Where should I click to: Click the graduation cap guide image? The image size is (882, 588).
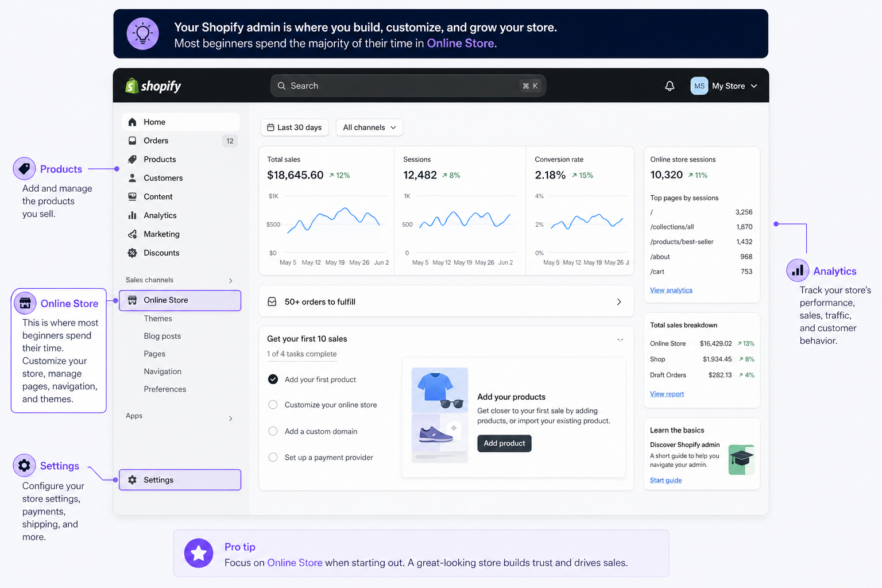pyautogui.click(x=741, y=459)
